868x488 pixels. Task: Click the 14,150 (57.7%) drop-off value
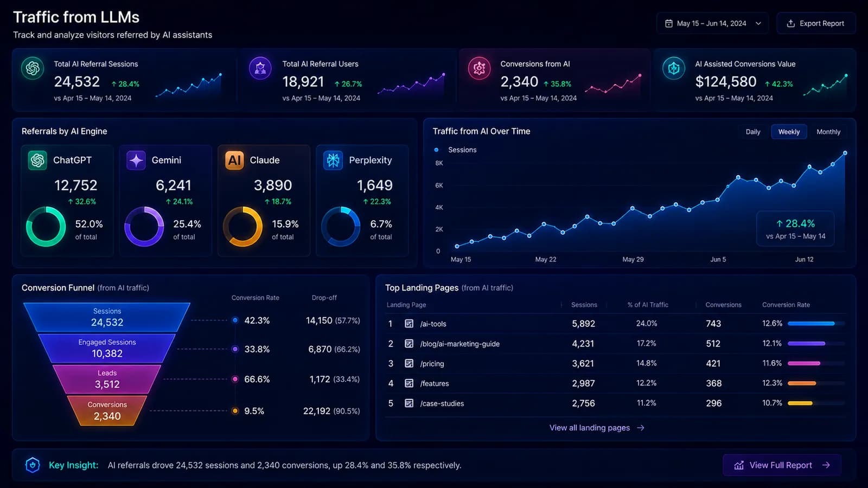[333, 320]
